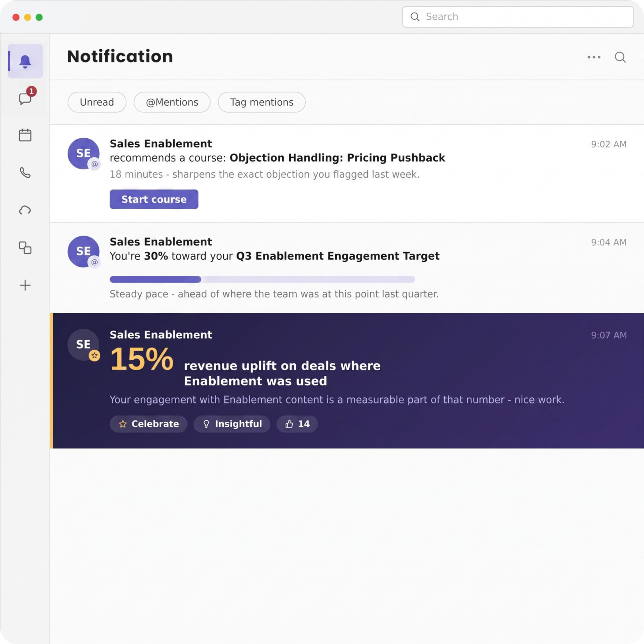Click the thumbs-up 14 likes button
This screenshot has width=644, height=644.
(x=297, y=424)
